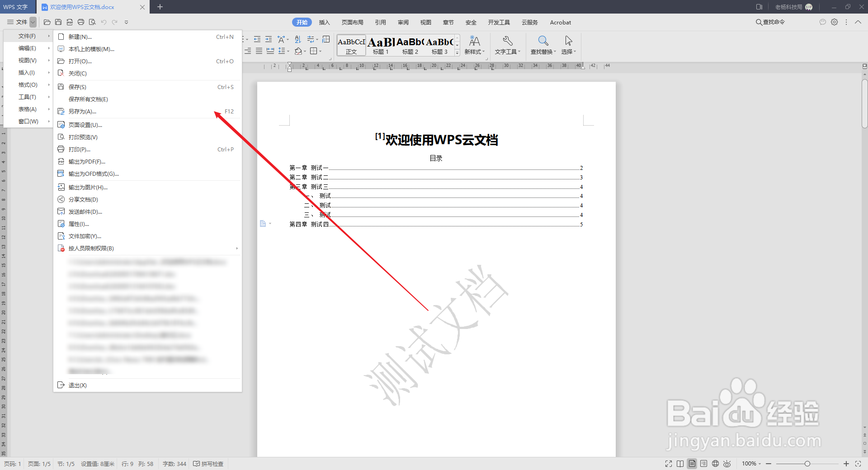The width and height of the screenshot is (868, 470).
Task: Enable eye protection mode in status bar
Action: [x=727, y=464]
